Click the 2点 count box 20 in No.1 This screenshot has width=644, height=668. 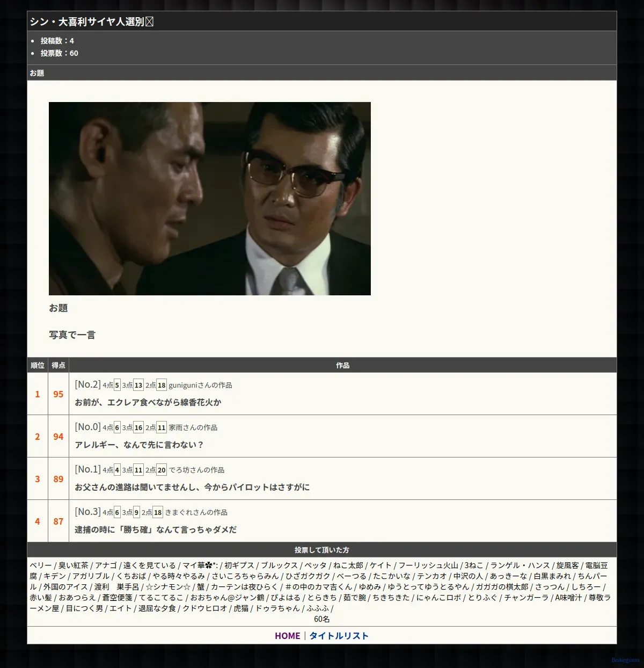162,470
